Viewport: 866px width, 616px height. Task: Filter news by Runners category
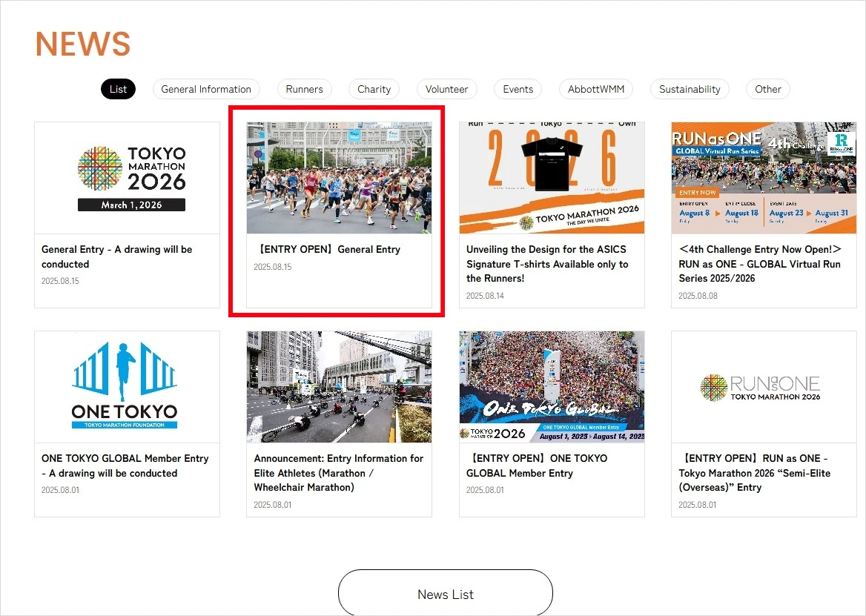[304, 89]
